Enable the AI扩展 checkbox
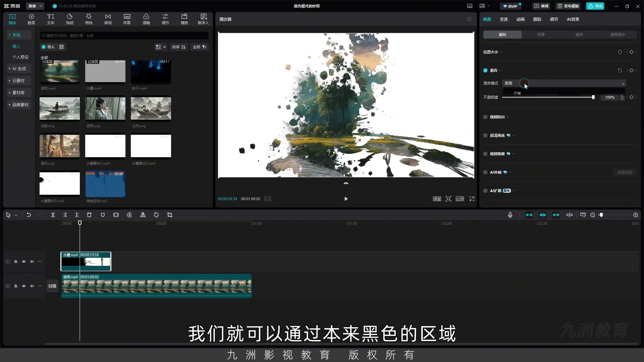 [x=485, y=191]
